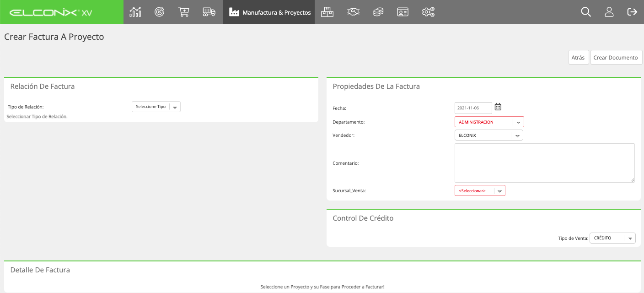This screenshot has width=644, height=293.
Task: Open the ID card module icon
Action: 403,12
